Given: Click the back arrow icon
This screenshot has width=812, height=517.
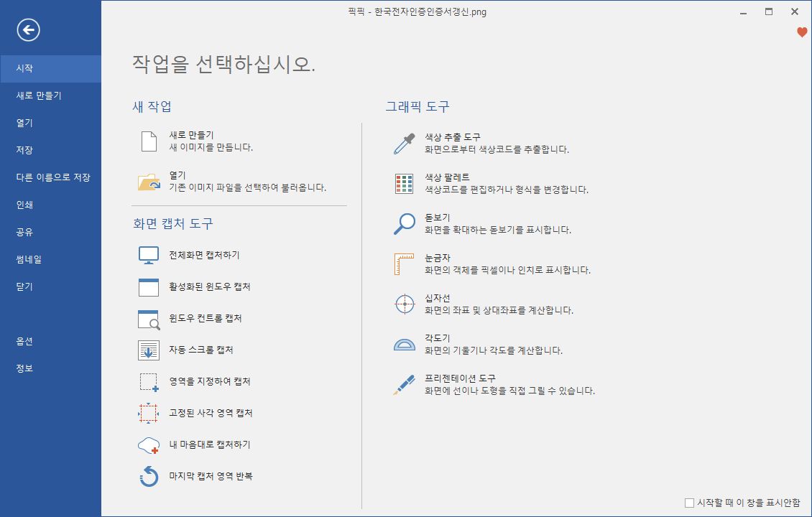Looking at the screenshot, I should (29, 29).
